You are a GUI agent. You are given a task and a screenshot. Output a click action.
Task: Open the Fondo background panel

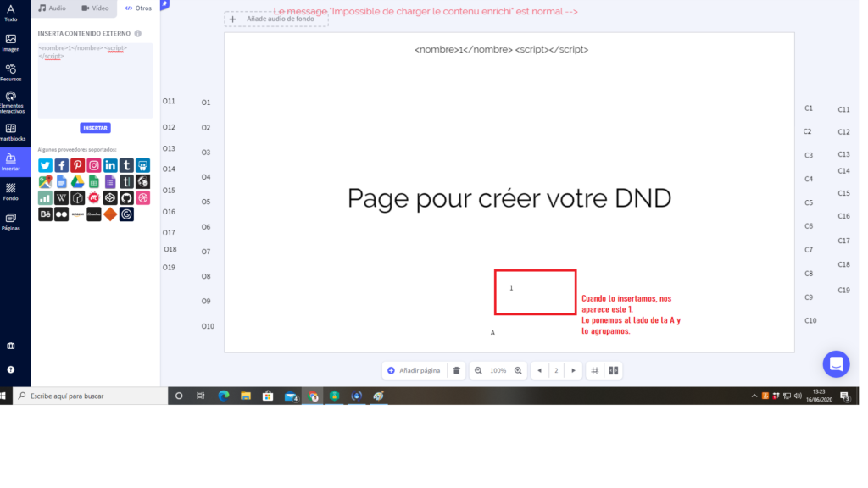point(11,191)
